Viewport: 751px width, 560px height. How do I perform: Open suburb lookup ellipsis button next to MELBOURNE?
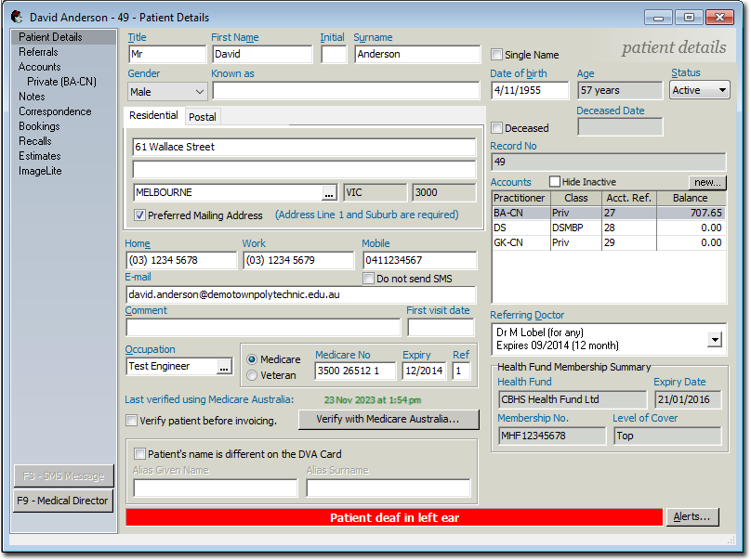pos(328,192)
